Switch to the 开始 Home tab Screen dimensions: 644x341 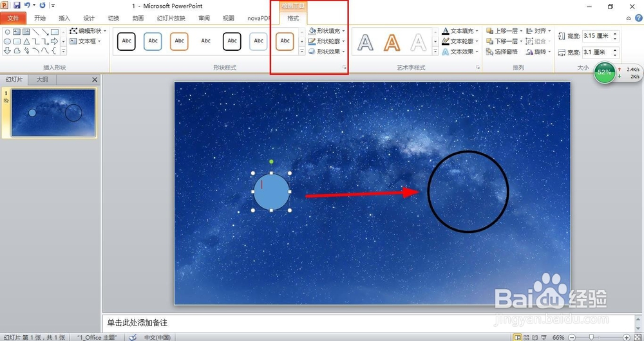coord(40,18)
